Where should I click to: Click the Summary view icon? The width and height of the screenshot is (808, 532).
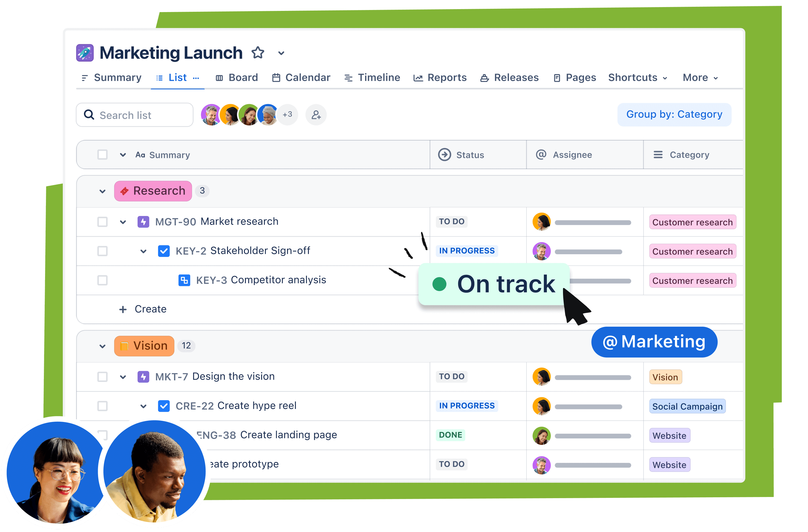coord(85,77)
